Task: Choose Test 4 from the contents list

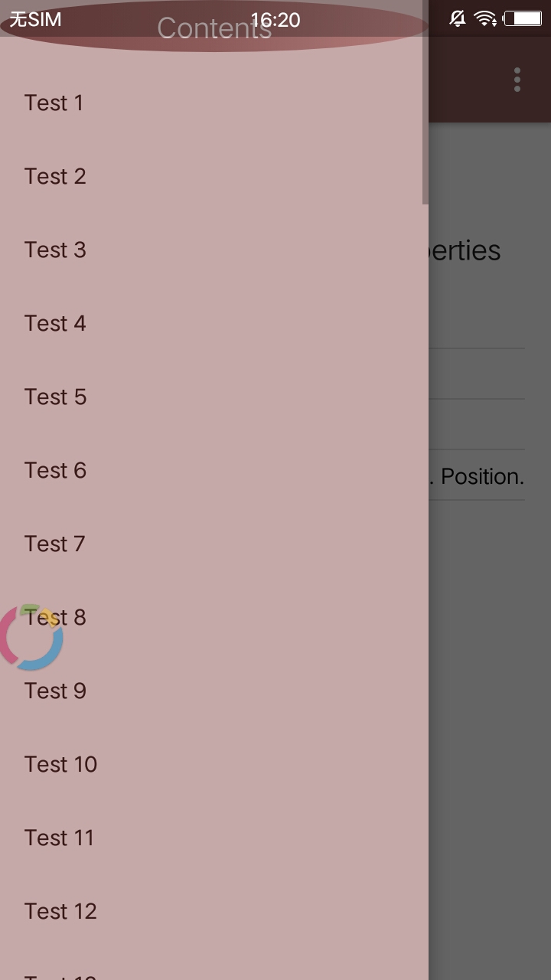Action: 214,323
